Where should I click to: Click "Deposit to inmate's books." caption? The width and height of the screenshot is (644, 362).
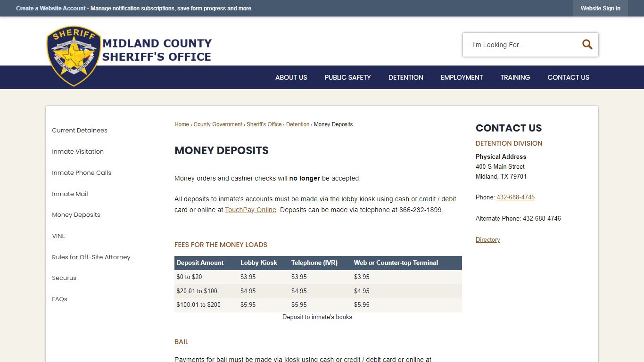[x=318, y=317]
